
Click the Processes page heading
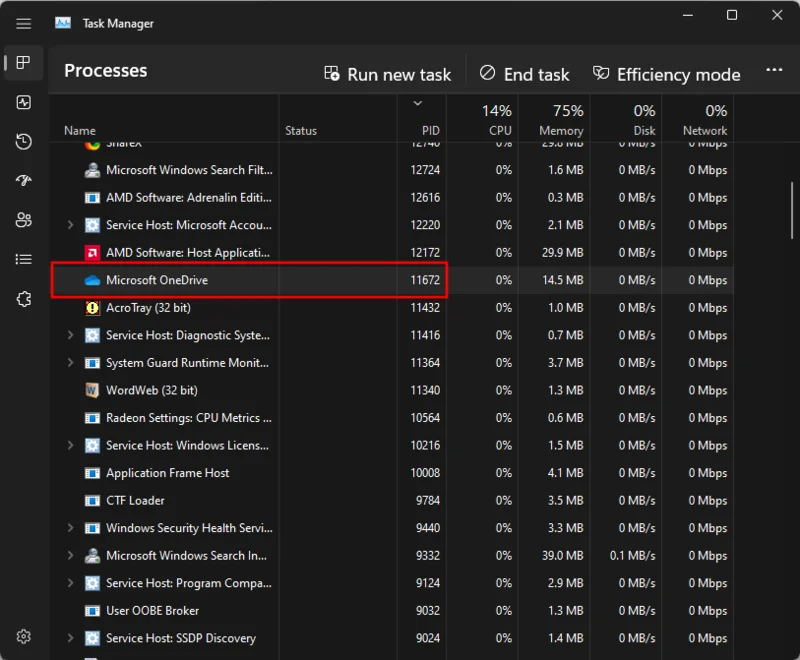click(x=106, y=70)
